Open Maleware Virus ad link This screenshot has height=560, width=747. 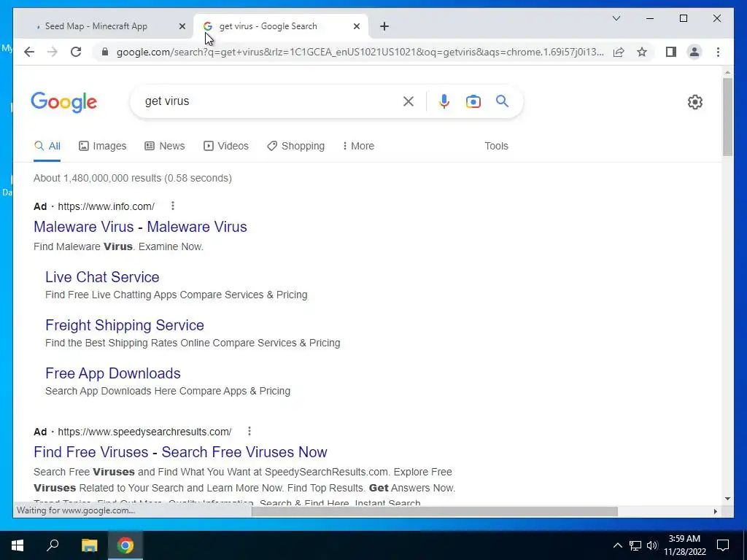click(140, 227)
